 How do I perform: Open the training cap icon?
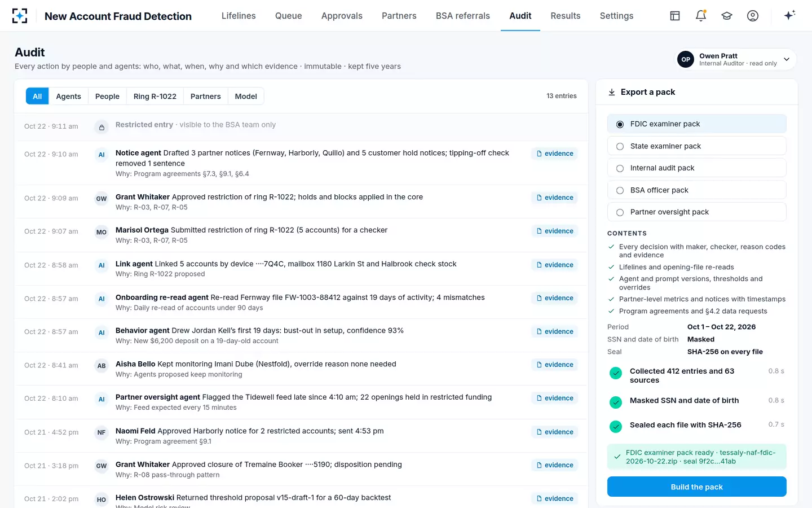pos(727,16)
